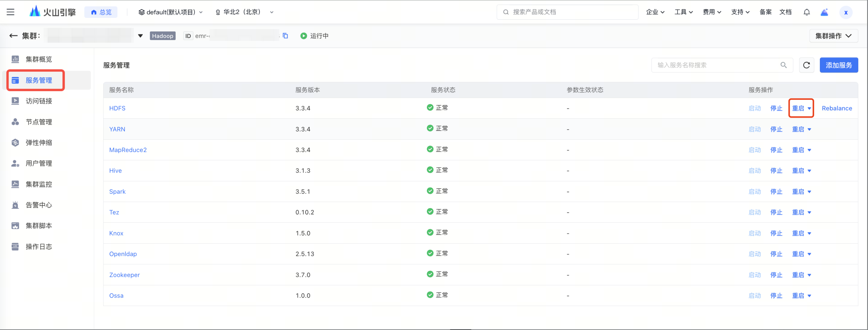
Task: Stop the Ossa service
Action: click(776, 295)
